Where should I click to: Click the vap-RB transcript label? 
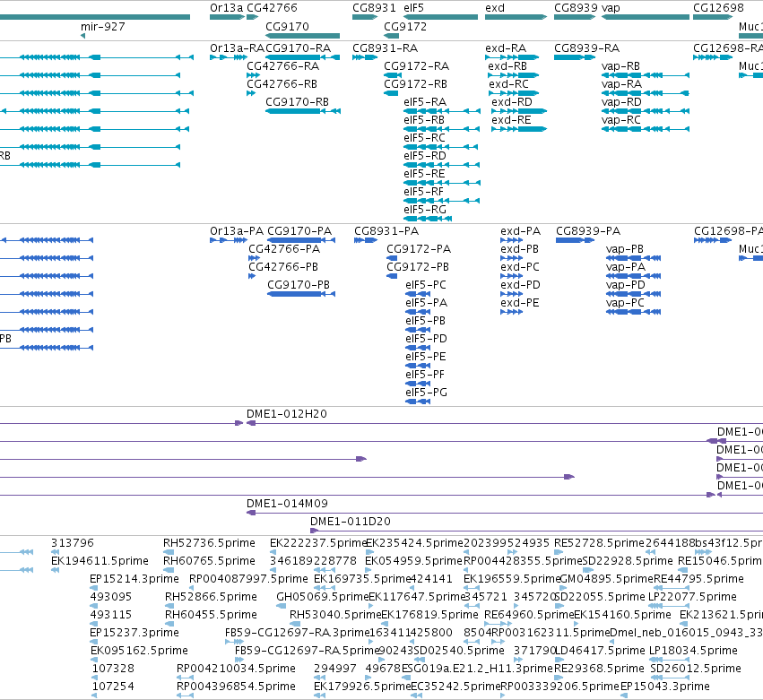pyautogui.click(x=621, y=66)
